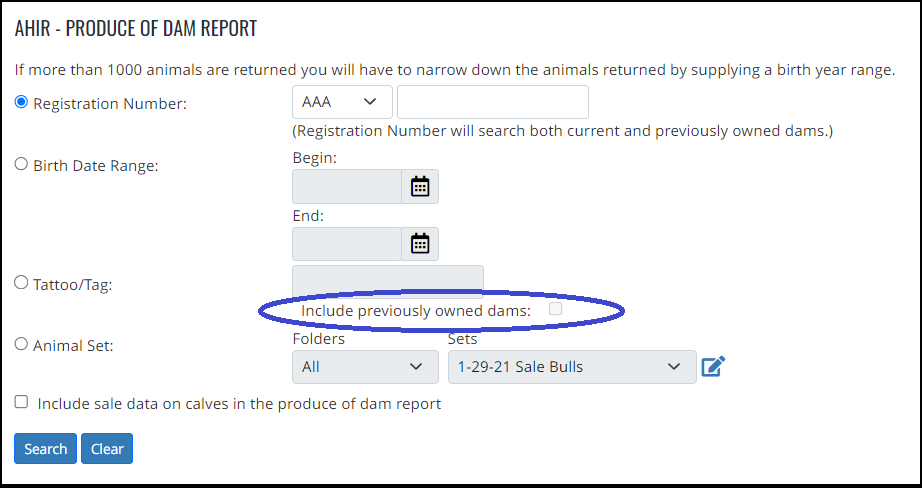Select the Animal Set radio button
Screen dimensions: 922x488
21,344
